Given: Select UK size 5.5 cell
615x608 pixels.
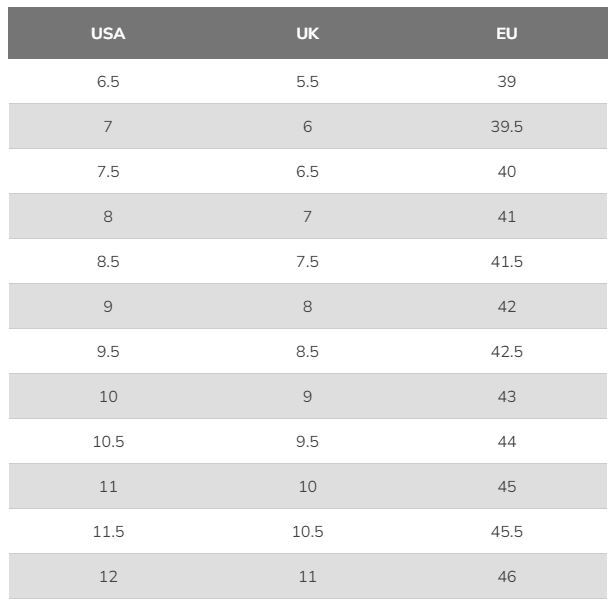Looking at the screenshot, I should click(307, 81).
